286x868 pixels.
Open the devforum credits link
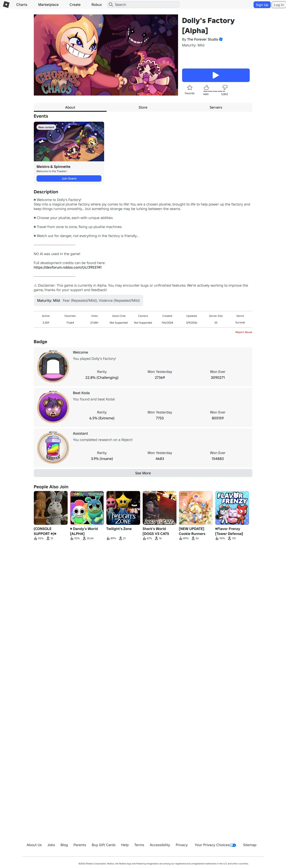click(x=67, y=267)
